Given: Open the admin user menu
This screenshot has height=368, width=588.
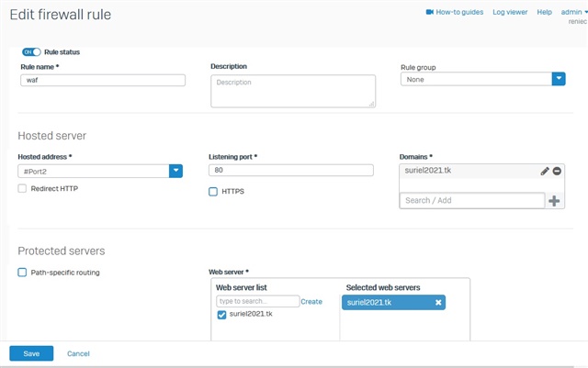Looking at the screenshot, I should click(573, 12).
